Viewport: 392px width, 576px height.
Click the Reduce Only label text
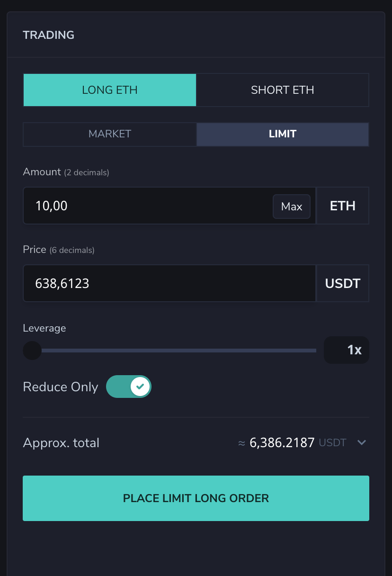[x=61, y=387]
